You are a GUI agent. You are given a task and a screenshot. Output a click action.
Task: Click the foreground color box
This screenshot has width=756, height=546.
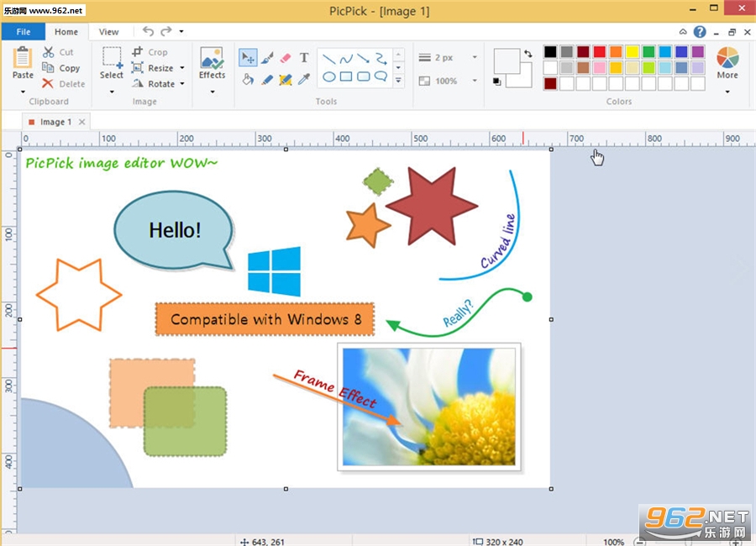pyautogui.click(x=507, y=60)
